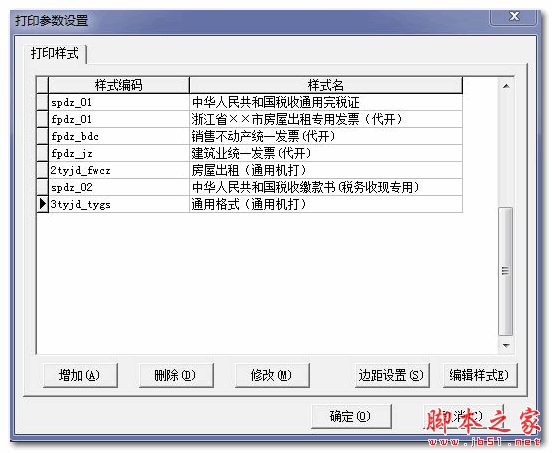Click the 删除(D) button
The height and width of the screenshot is (453, 552).
point(176,376)
